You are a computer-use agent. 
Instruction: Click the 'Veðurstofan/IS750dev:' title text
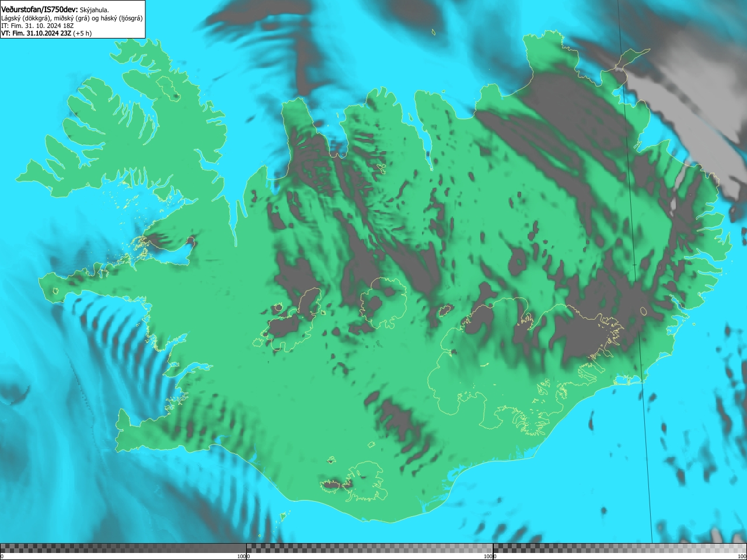39,9
